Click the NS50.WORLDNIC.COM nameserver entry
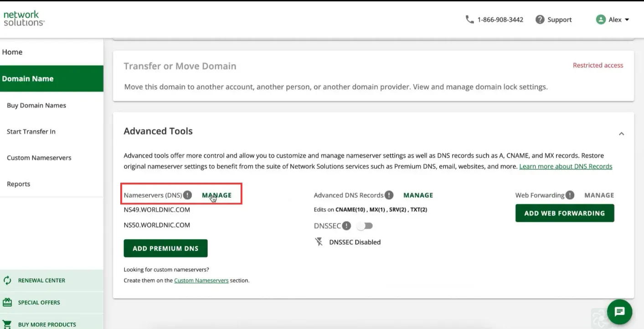The image size is (644, 329). click(157, 225)
